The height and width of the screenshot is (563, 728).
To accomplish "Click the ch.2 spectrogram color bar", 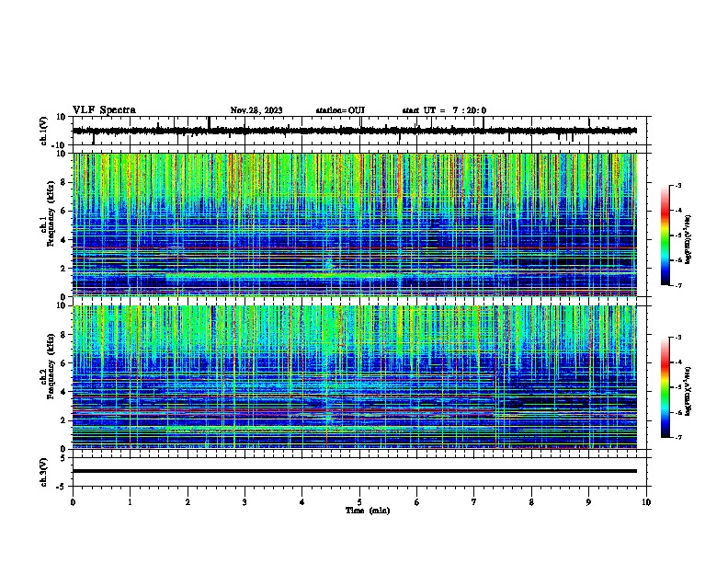I will [665, 387].
